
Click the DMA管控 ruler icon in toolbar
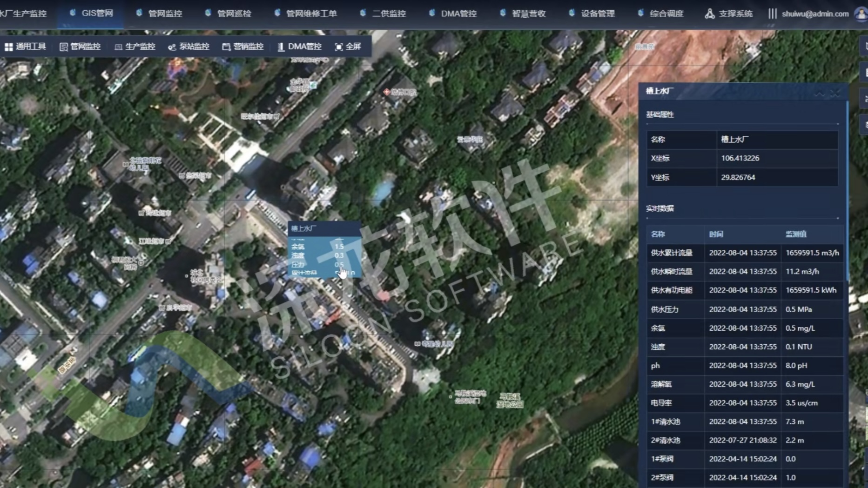(x=281, y=47)
